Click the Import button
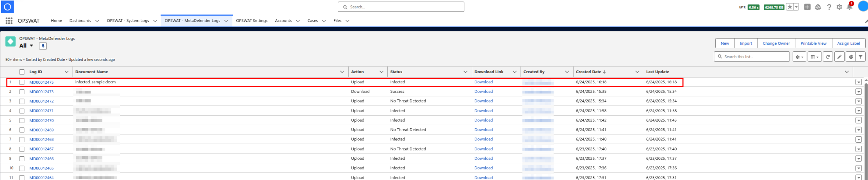 point(746,44)
